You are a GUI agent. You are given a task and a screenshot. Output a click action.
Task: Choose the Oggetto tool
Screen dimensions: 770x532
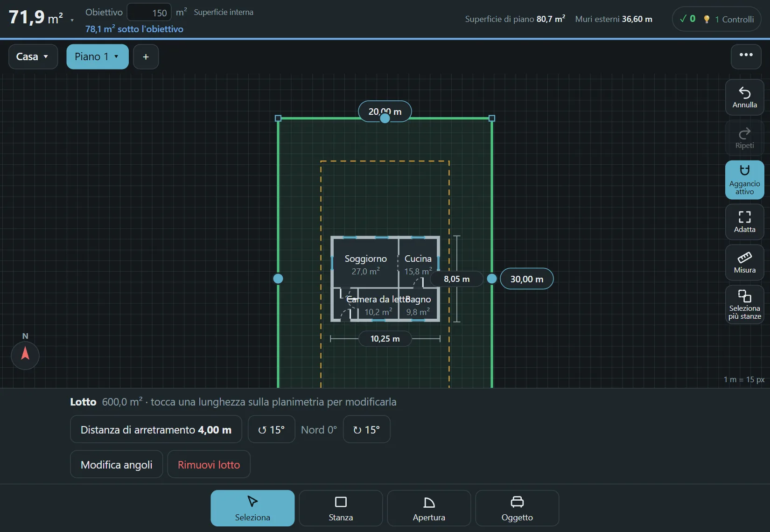click(517, 508)
